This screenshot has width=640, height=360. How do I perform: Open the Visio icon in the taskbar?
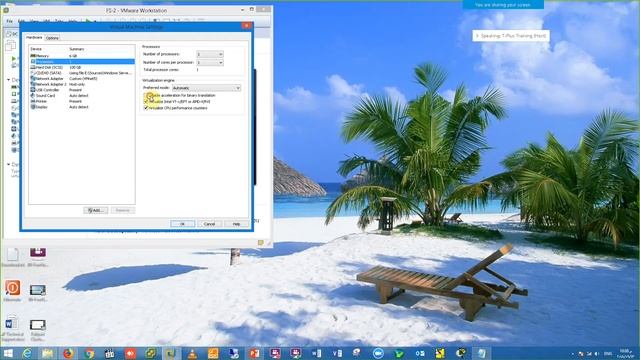point(337,353)
